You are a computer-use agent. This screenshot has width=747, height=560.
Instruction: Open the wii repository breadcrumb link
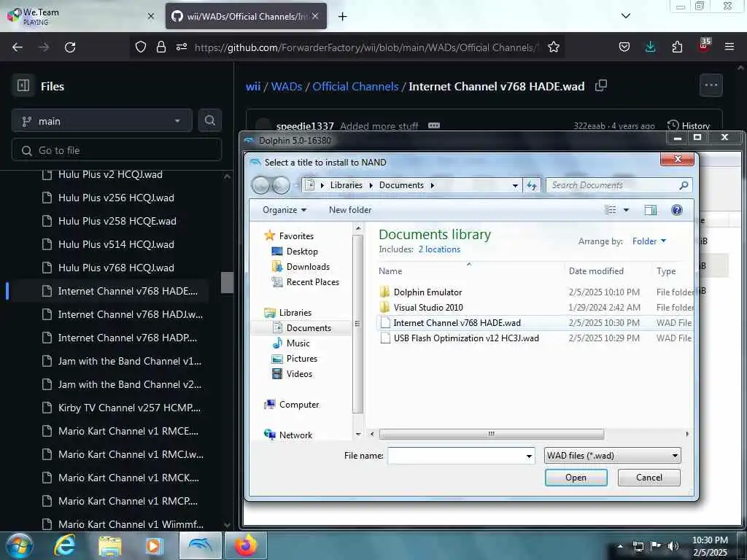[x=253, y=86]
